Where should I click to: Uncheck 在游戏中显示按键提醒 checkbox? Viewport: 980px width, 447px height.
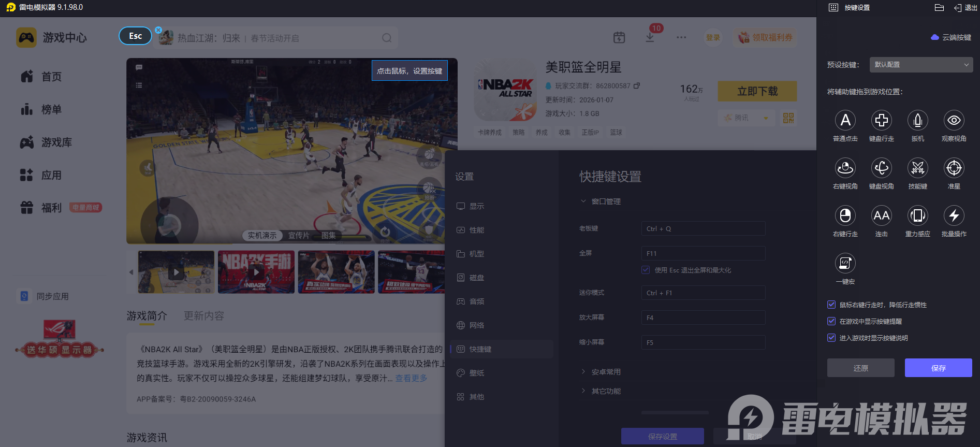point(831,321)
